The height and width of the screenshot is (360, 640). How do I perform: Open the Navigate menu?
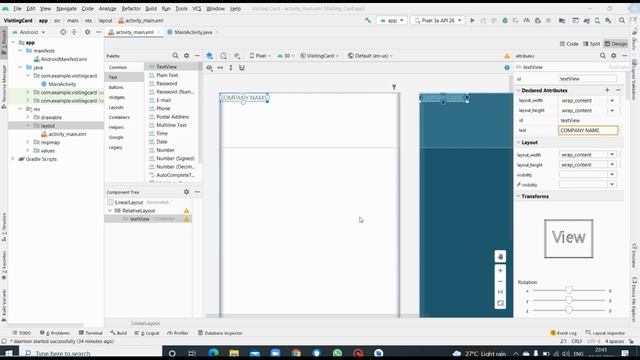click(x=66, y=8)
